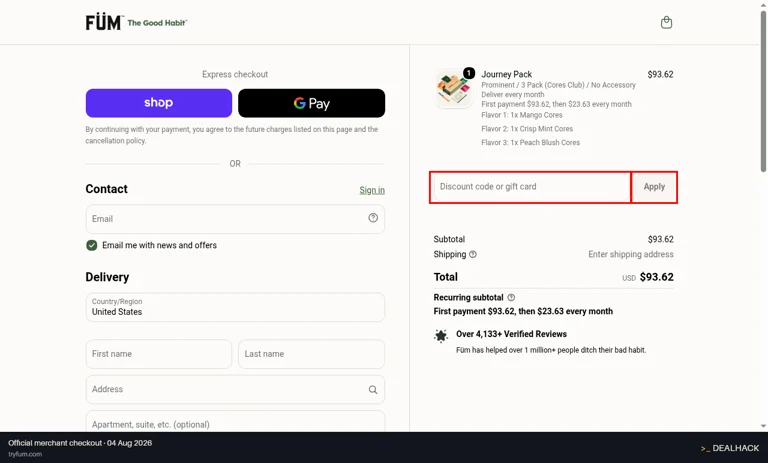The image size is (768, 463).
Task: Click the page vertical scrollbar thumb
Action: click(x=763, y=91)
